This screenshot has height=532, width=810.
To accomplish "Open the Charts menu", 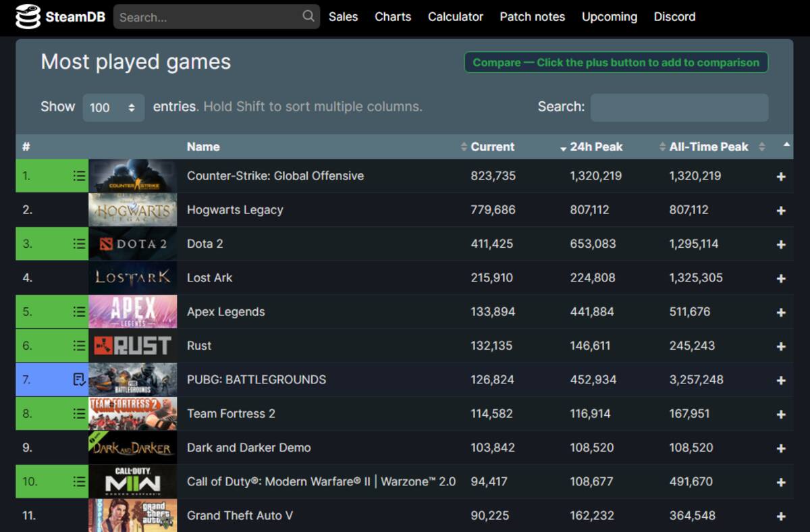I will (393, 17).
